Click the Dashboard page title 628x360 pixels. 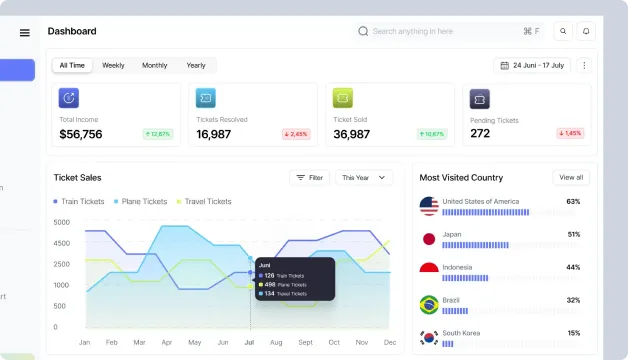click(72, 31)
